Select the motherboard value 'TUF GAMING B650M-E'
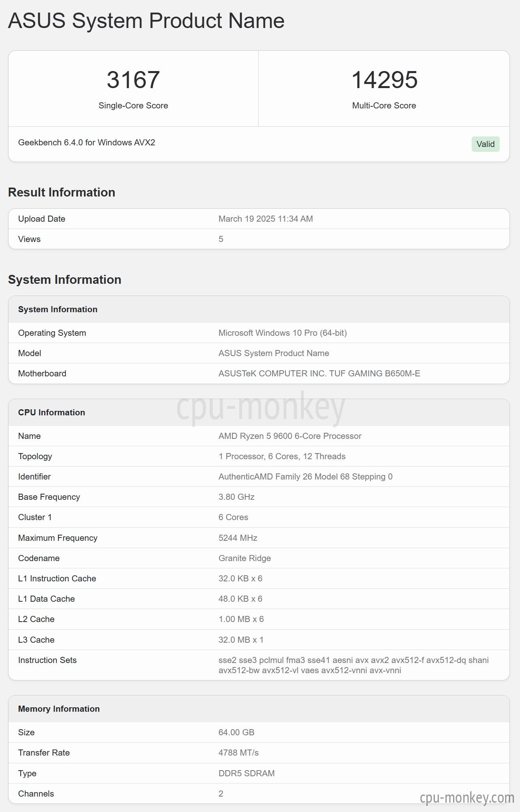Viewport: 520px width, 812px height. [x=374, y=374]
